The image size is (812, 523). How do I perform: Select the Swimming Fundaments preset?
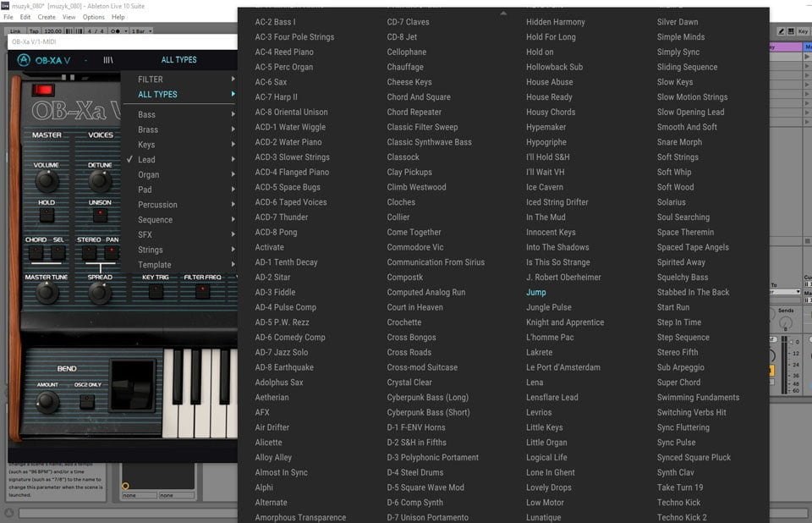698,398
